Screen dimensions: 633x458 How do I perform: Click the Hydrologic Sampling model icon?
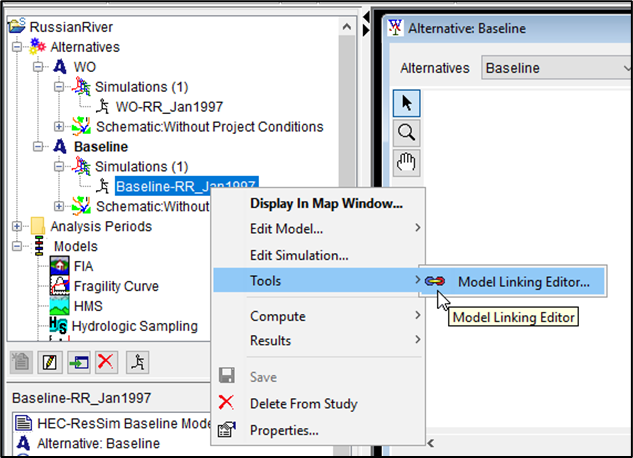click(59, 326)
